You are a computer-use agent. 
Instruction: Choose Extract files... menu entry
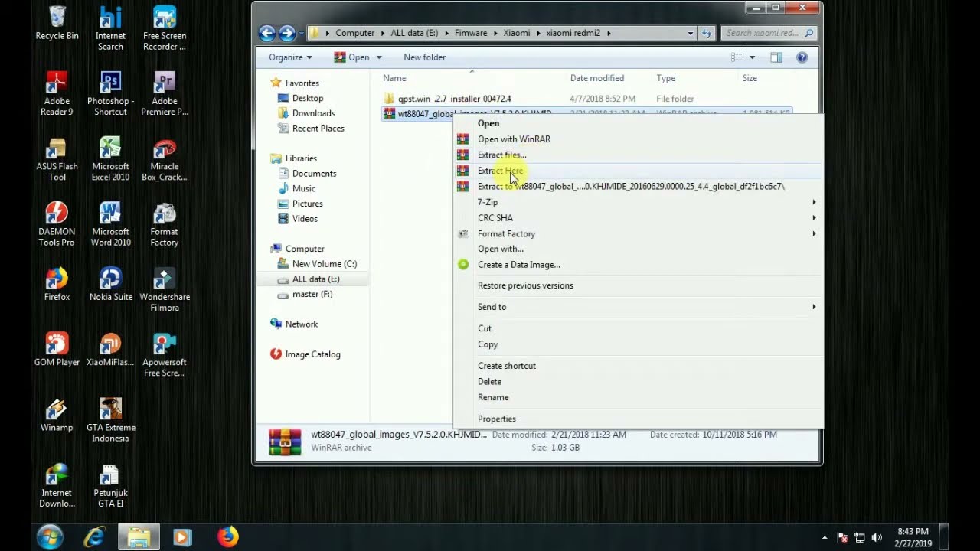tap(639, 155)
